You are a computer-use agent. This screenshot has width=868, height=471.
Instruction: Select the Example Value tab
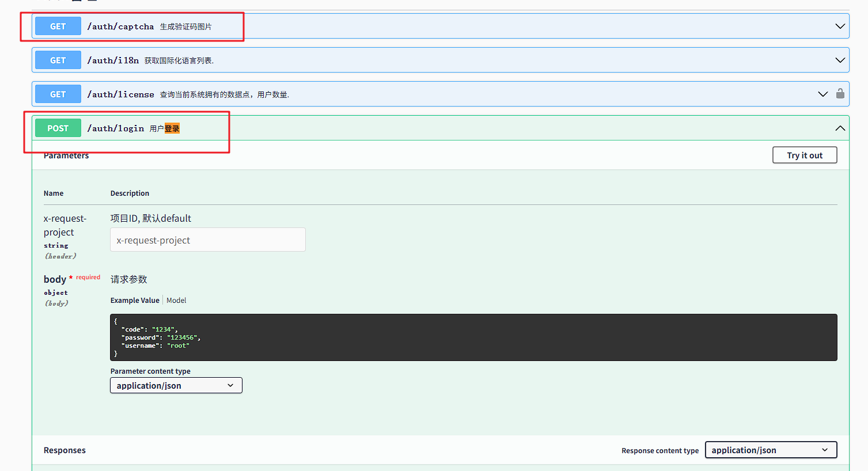(x=135, y=301)
